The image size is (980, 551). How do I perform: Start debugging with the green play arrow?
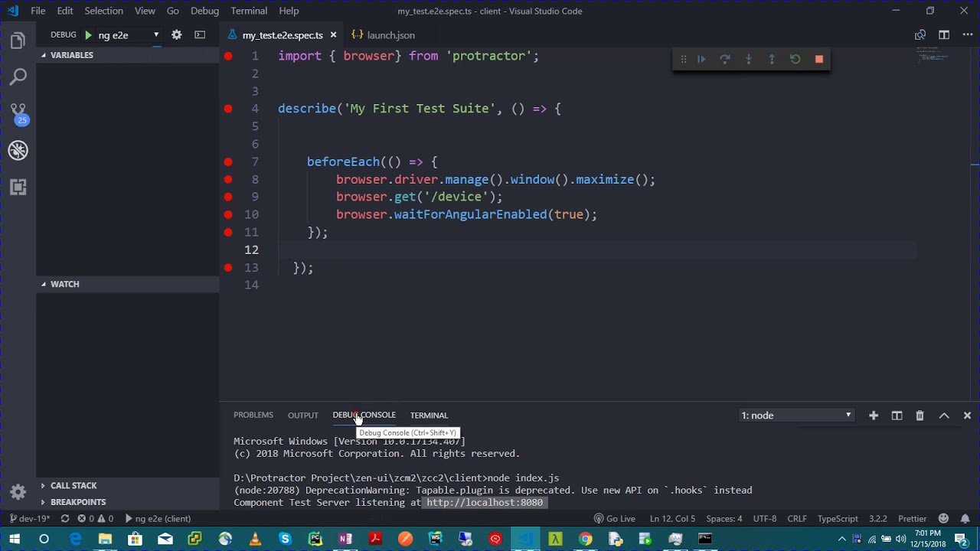pyautogui.click(x=88, y=35)
